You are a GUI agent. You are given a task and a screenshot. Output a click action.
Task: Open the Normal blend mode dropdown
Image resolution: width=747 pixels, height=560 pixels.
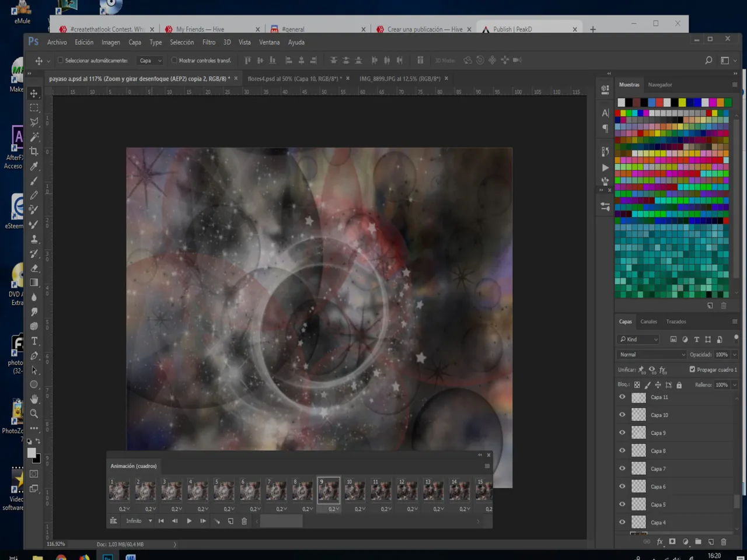pos(652,355)
